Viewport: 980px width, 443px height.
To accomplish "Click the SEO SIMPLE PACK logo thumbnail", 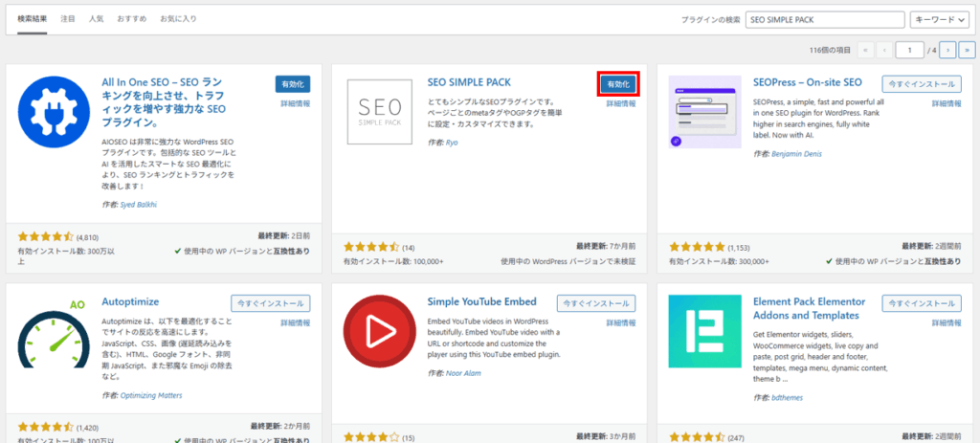I will (x=379, y=112).
